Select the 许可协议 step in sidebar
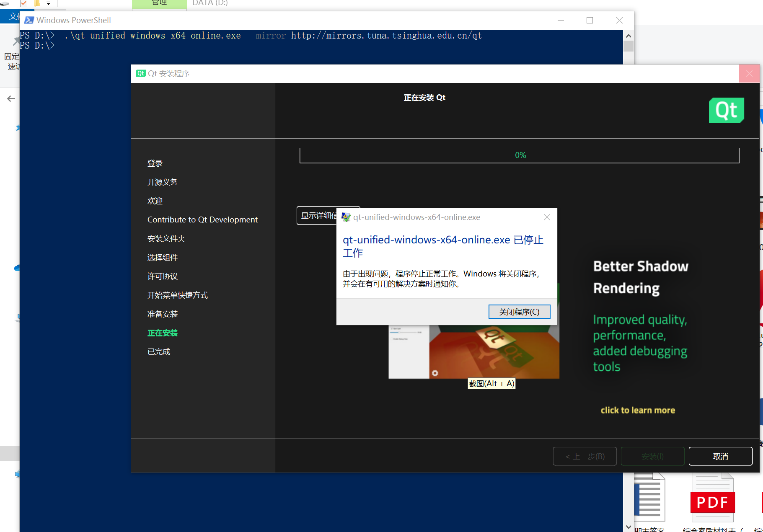The width and height of the screenshot is (763, 532). click(163, 276)
